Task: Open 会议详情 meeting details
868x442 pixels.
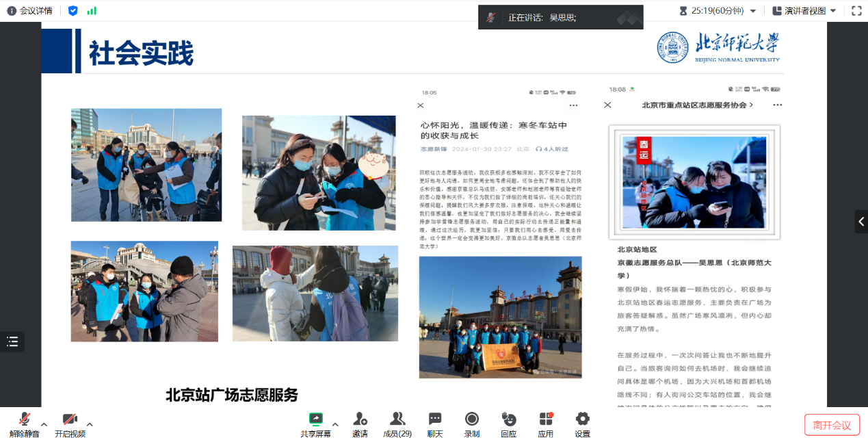Action: click(x=29, y=10)
